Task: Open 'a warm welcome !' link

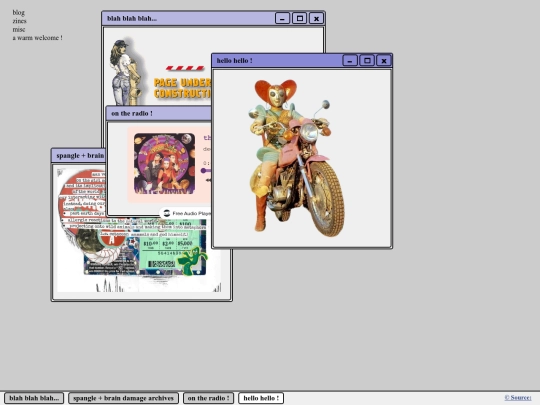Action: [x=38, y=38]
